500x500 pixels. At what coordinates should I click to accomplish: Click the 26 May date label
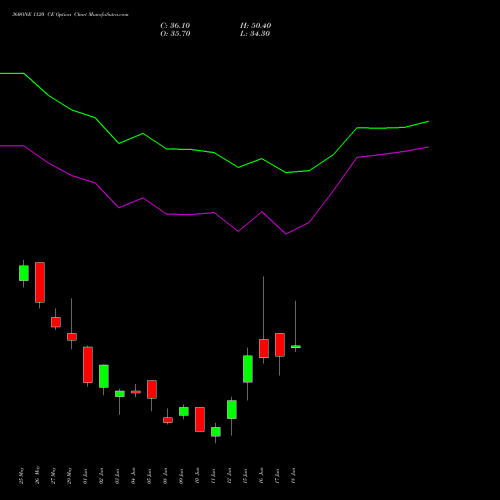coord(38,476)
